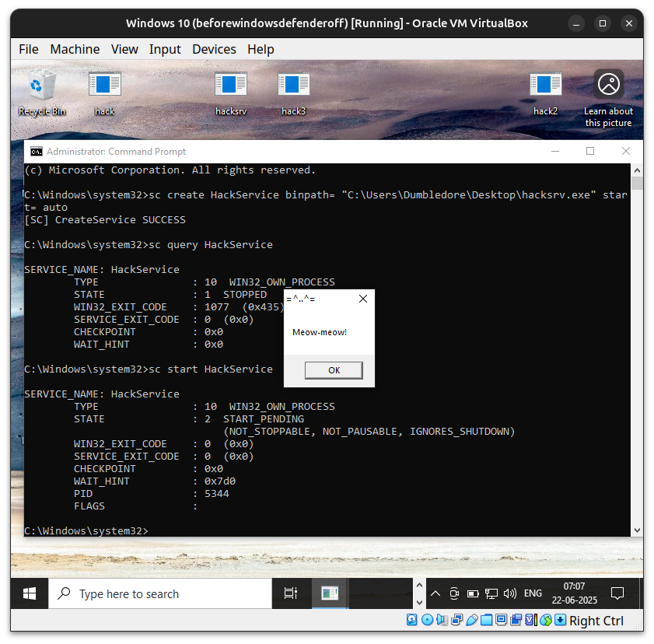This screenshot has height=644, width=654.
Task: Minimize the Command Prompt window
Action: (x=555, y=152)
